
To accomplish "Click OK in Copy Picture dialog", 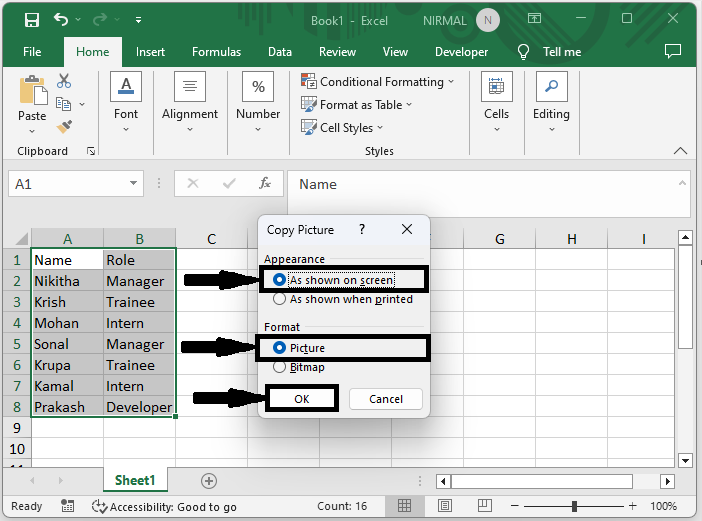I will (301, 399).
